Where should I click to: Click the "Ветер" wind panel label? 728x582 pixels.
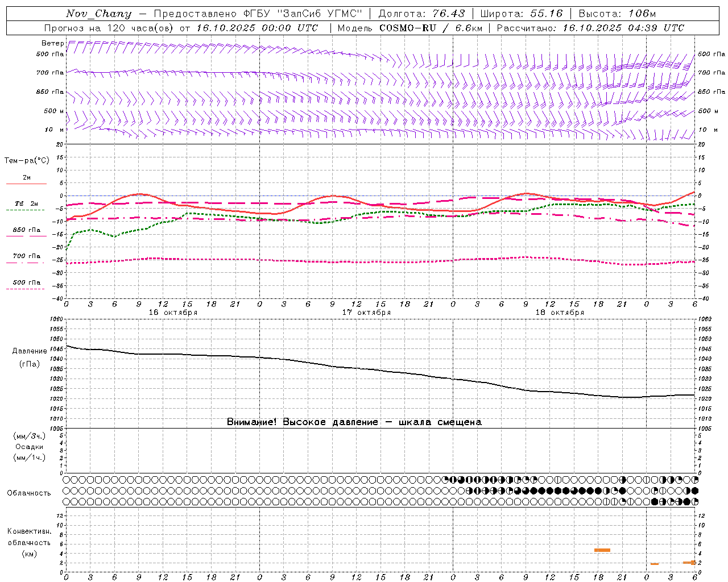pos(52,43)
